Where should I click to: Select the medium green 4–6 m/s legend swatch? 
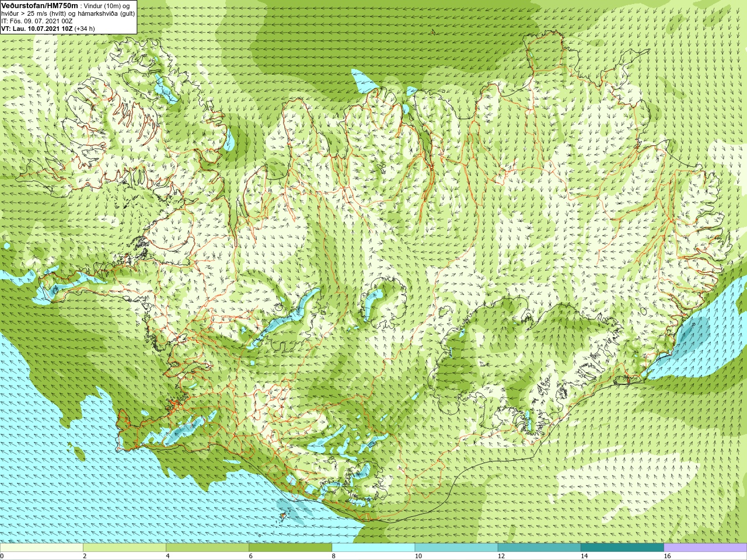pyautogui.click(x=207, y=548)
